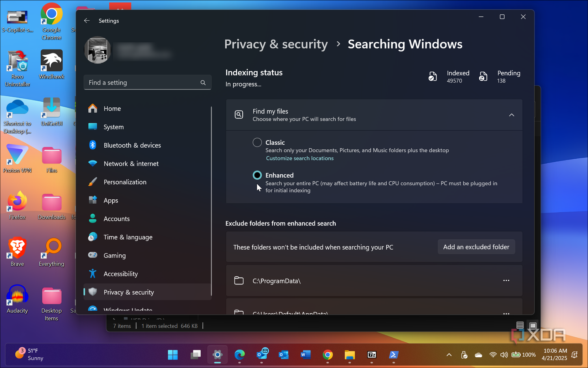Select the Classic search option
The height and width of the screenshot is (368, 588).
tap(257, 142)
